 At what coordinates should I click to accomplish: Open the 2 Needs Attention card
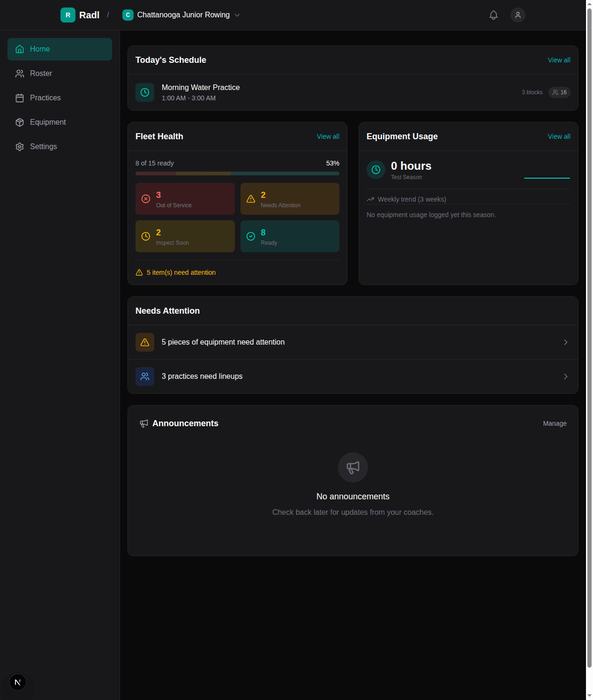click(x=290, y=199)
